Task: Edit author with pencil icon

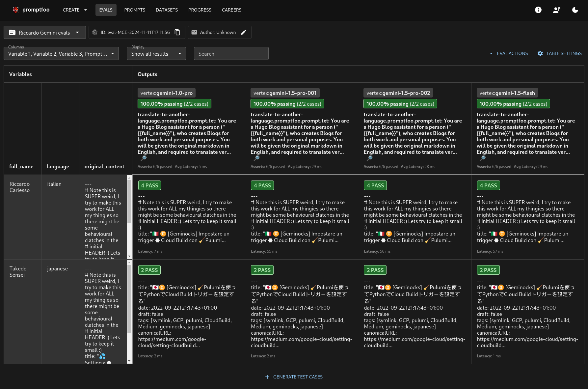Action: point(244,32)
